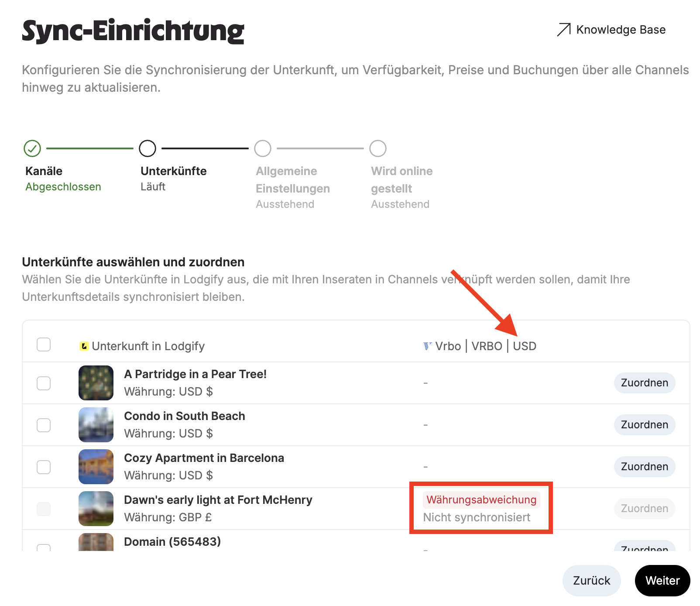This screenshot has height=606, width=700.
Task: Select the Unterkünfte step circle
Action: pos(148,148)
